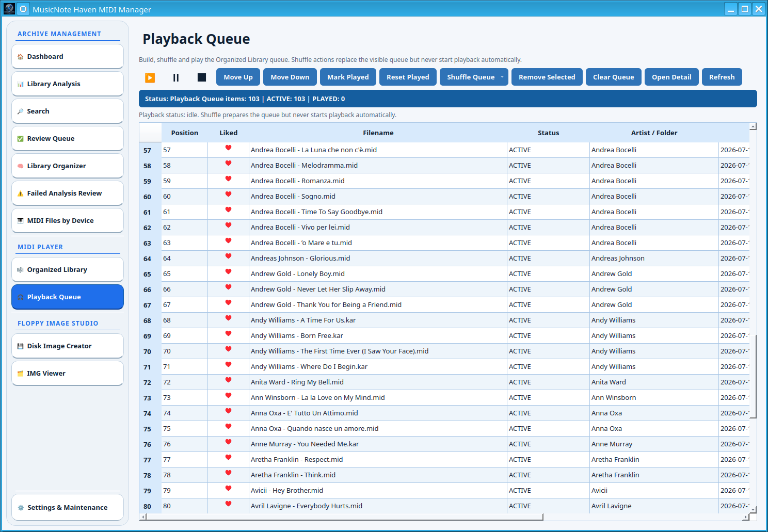Viewport: 768px width, 532px height.
Task: Select row header 57
Action: 150,150
